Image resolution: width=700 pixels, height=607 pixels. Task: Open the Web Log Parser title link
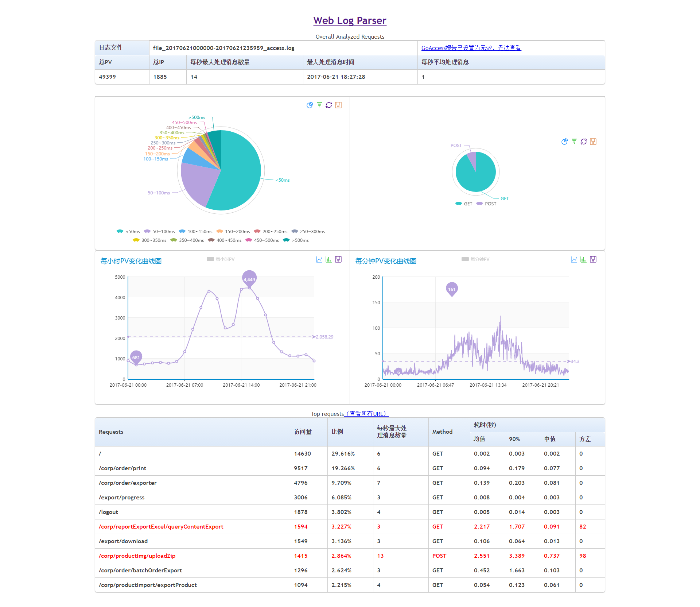(x=350, y=21)
